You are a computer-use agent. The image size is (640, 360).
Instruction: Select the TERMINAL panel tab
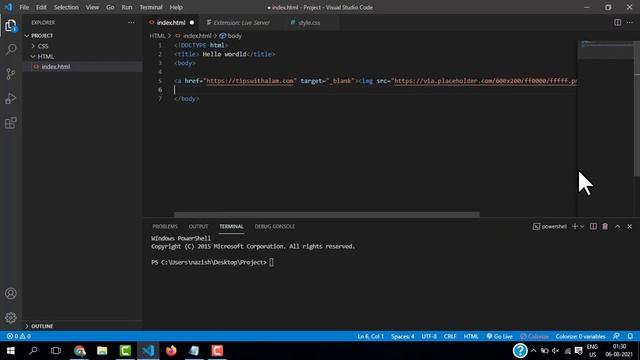click(x=231, y=226)
